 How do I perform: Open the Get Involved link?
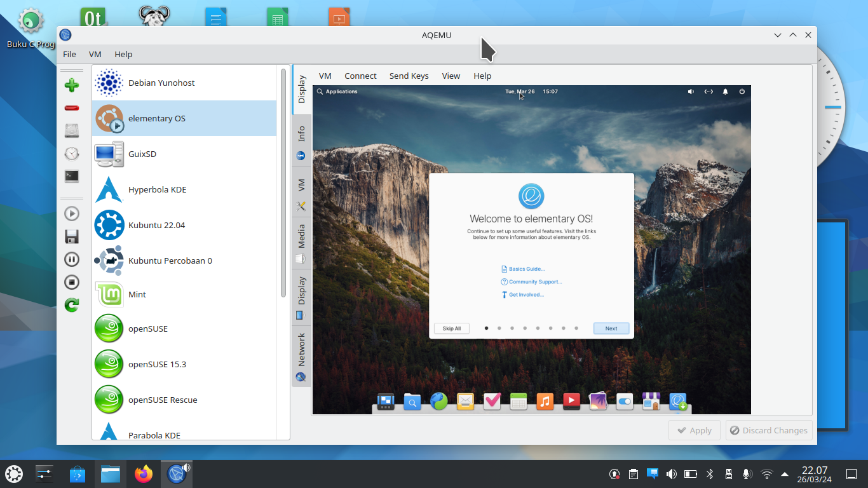pos(522,295)
